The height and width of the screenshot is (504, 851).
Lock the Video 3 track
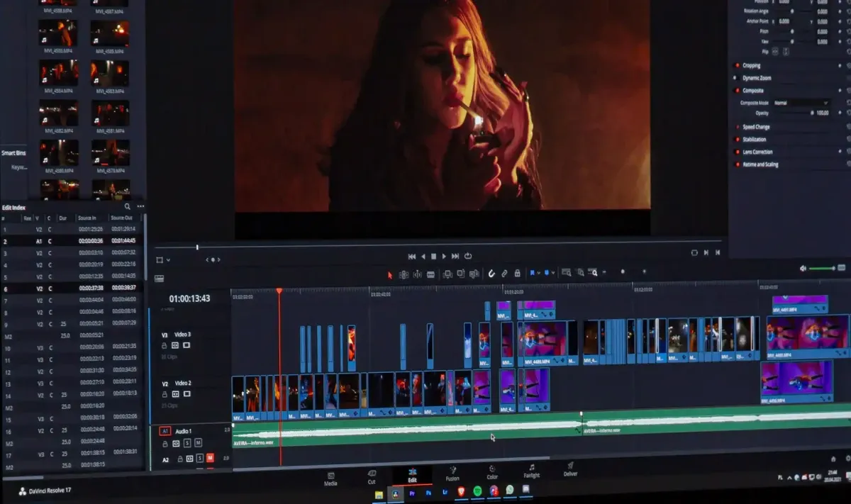click(165, 345)
